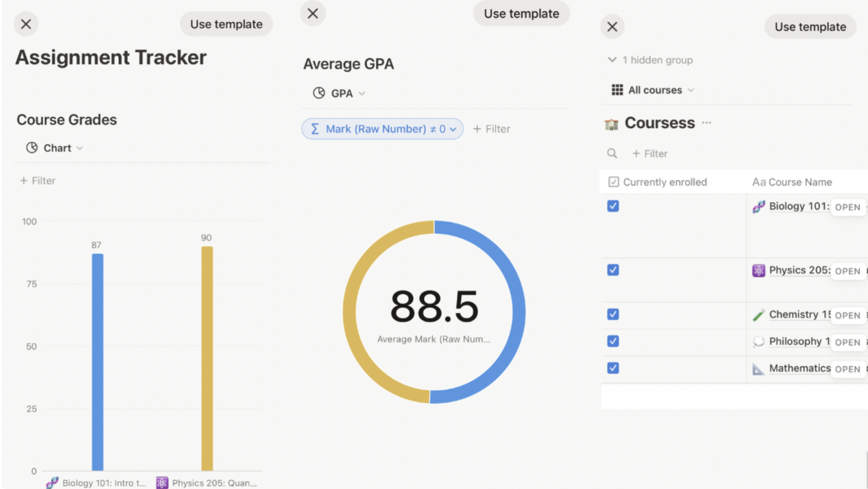Open Mark (Raw Number) ≠ 0 filter
The width and height of the screenshot is (868, 489).
pyautogui.click(x=382, y=129)
